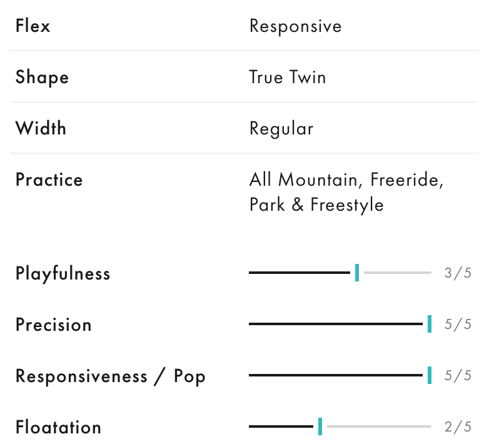Click the 5/5 rating beside Responsiveness / Pop
504x444 pixels.
(458, 376)
